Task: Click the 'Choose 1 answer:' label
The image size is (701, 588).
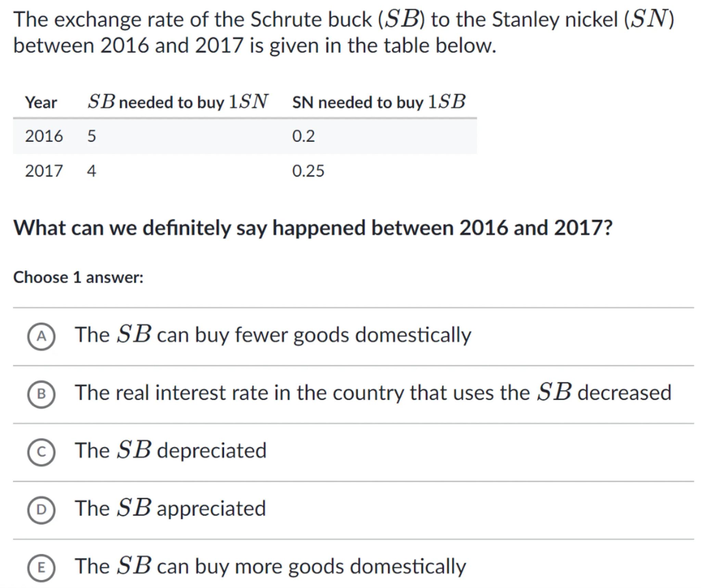Action: pos(78,277)
